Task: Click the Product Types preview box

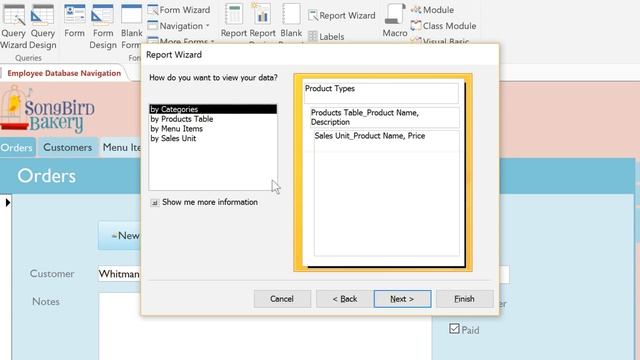Action: tap(381, 93)
